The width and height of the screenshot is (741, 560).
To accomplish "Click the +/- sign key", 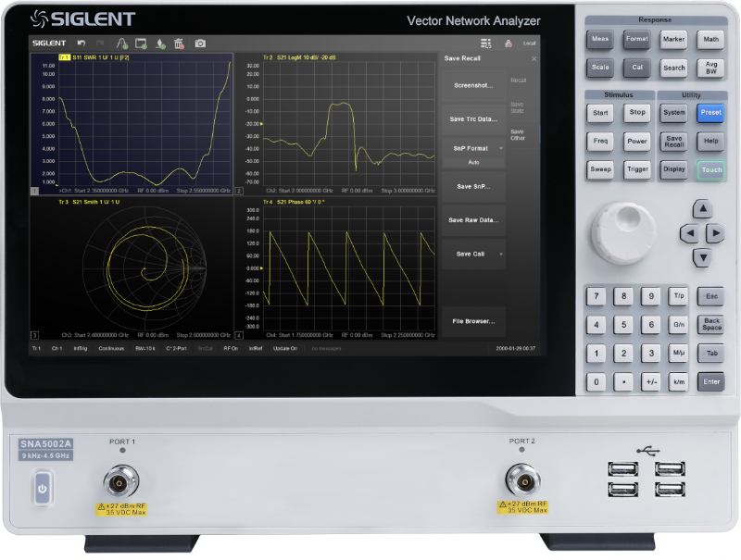I will [651, 382].
